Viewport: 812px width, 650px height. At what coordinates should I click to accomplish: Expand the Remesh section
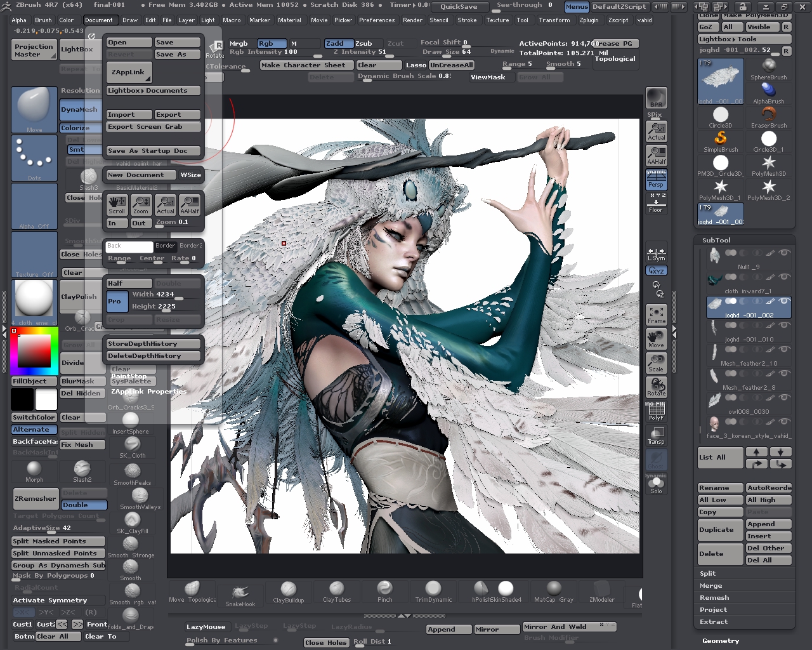(x=714, y=597)
